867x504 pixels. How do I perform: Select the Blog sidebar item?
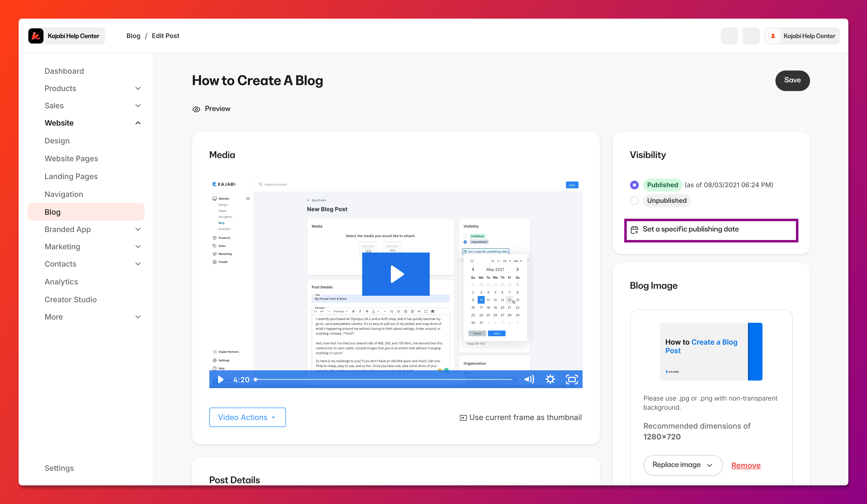(x=86, y=211)
